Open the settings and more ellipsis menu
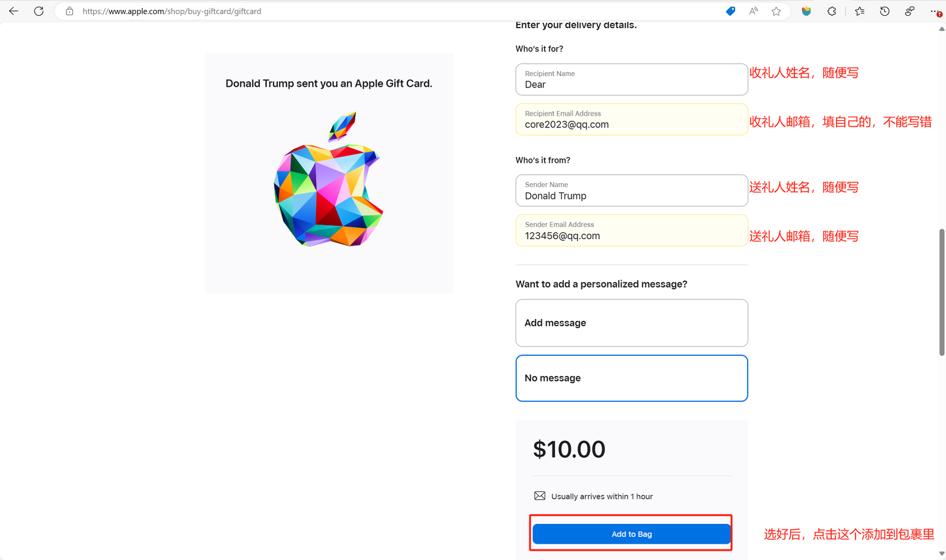946x560 pixels. pyautogui.click(x=935, y=11)
